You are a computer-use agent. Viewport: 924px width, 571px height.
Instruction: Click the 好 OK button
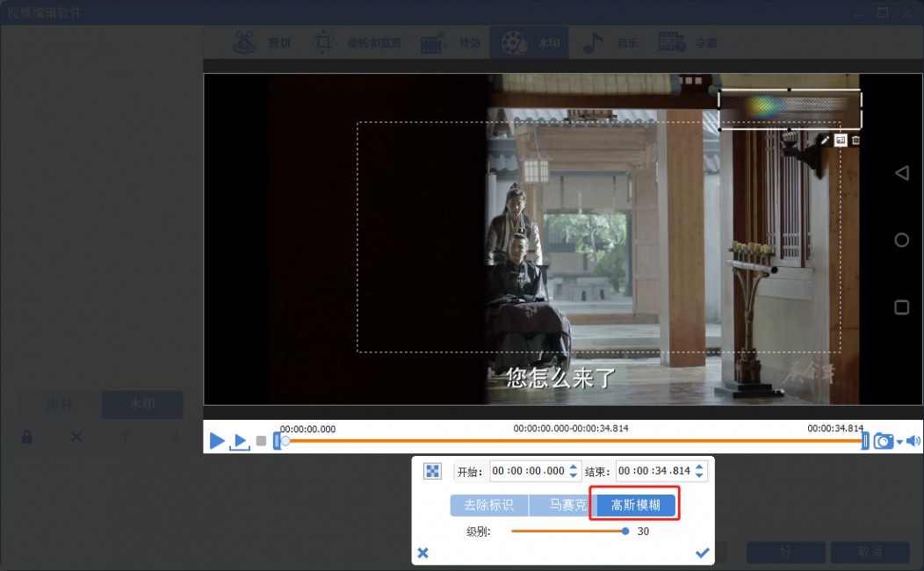coord(785,553)
